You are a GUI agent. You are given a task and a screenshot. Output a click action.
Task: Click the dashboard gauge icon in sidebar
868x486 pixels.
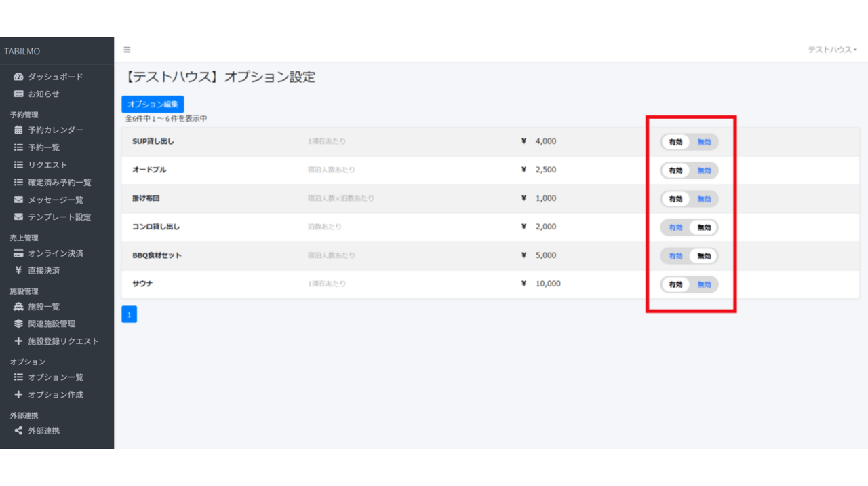18,77
